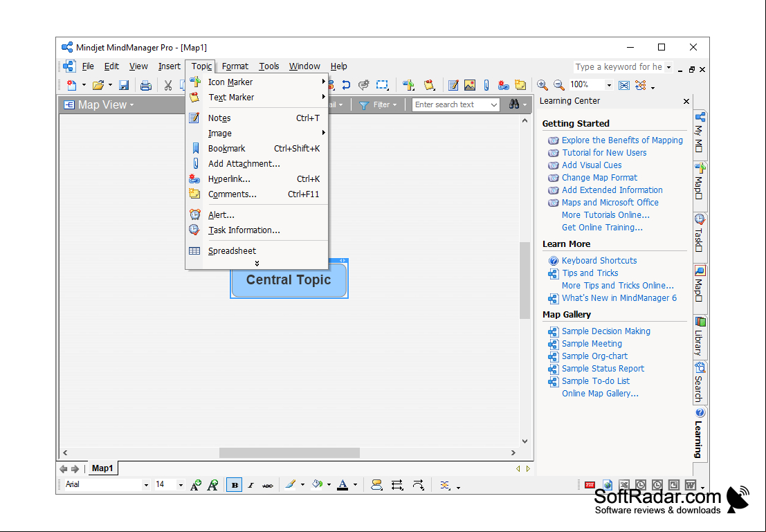Click the Callout toolbar icon
Screen dimensions: 766x532
click(x=363, y=85)
